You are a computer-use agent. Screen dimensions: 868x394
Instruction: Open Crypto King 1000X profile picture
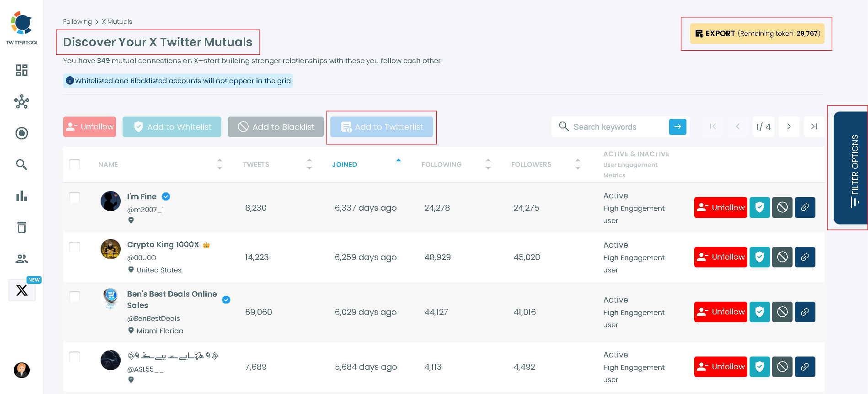point(111,249)
